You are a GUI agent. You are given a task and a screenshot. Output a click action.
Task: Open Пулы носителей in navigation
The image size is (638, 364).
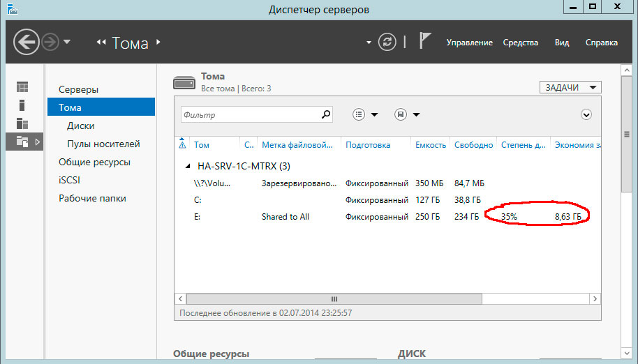[103, 144]
